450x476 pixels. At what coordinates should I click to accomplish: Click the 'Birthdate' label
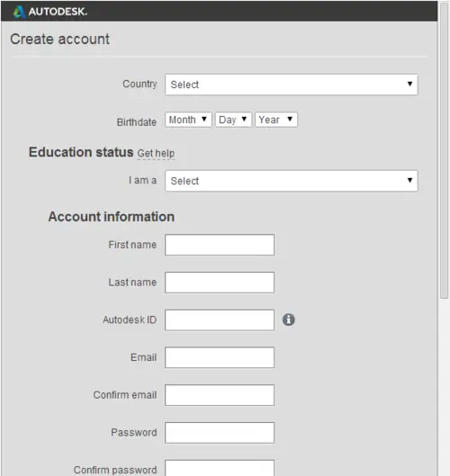137,122
